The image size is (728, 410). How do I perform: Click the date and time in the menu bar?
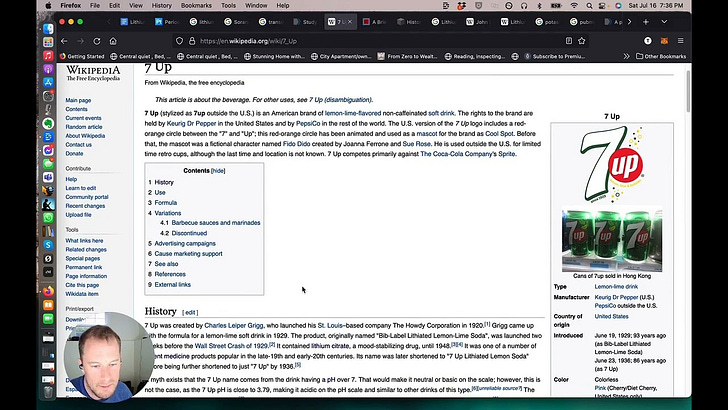click(656, 6)
